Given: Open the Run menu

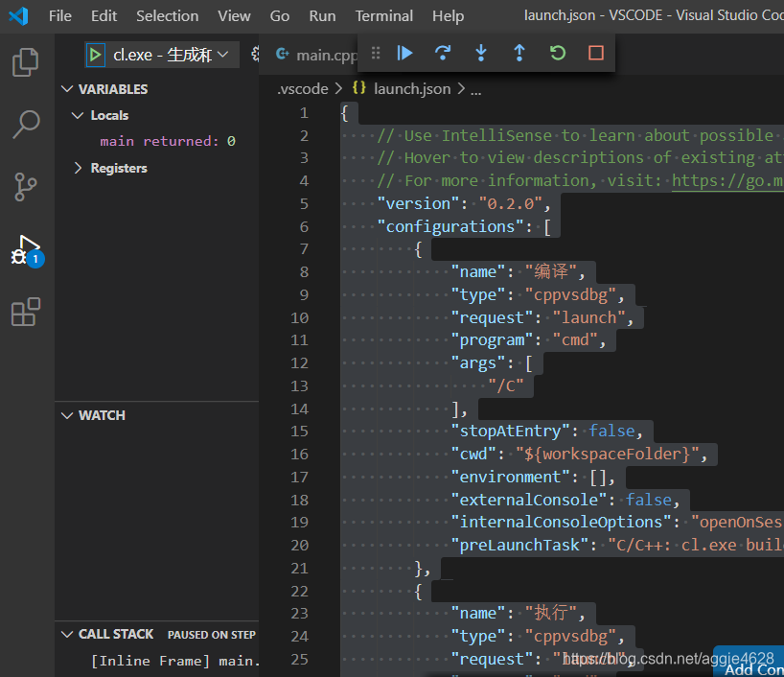Looking at the screenshot, I should (x=322, y=16).
